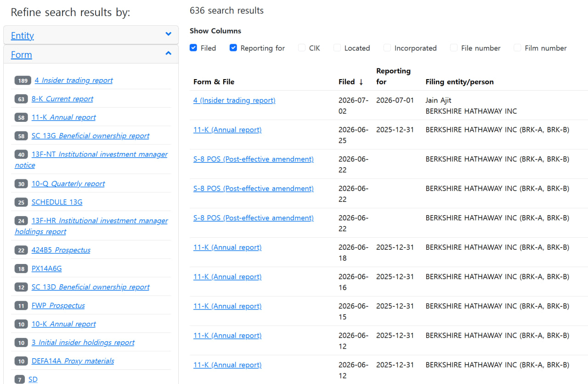
Task: Open 11-K Annual report filed 2026-06-18
Action: [227, 247]
